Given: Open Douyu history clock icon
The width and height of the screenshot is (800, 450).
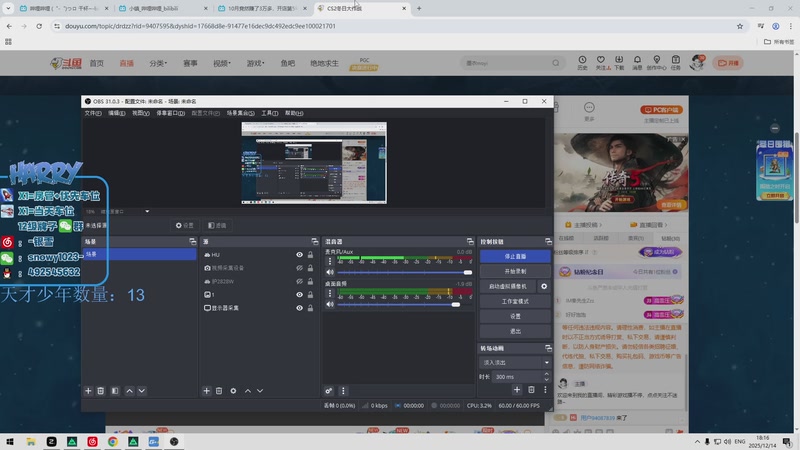Looking at the screenshot, I should [x=582, y=62].
